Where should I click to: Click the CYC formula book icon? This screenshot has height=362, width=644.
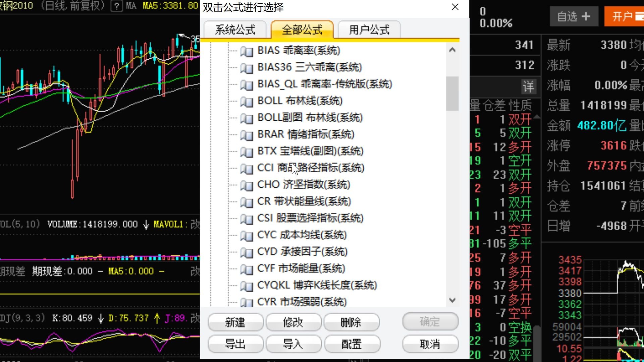pyautogui.click(x=247, y=236)
